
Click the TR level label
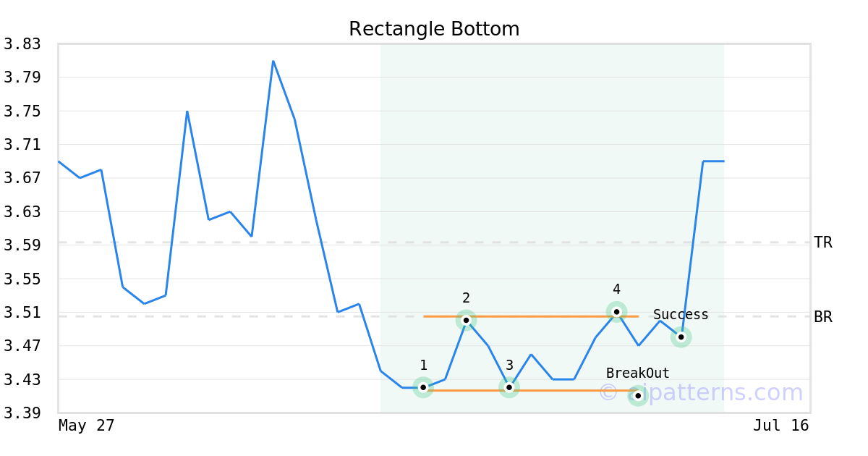823,242
